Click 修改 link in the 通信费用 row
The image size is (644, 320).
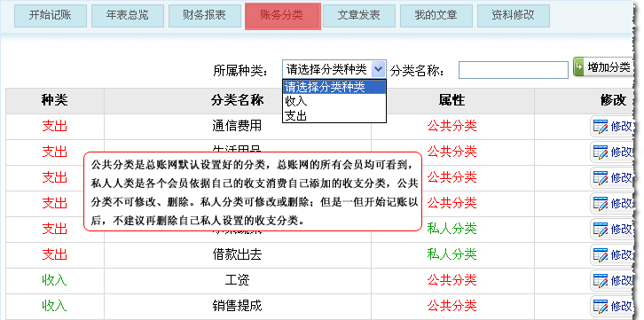(621, 127)
